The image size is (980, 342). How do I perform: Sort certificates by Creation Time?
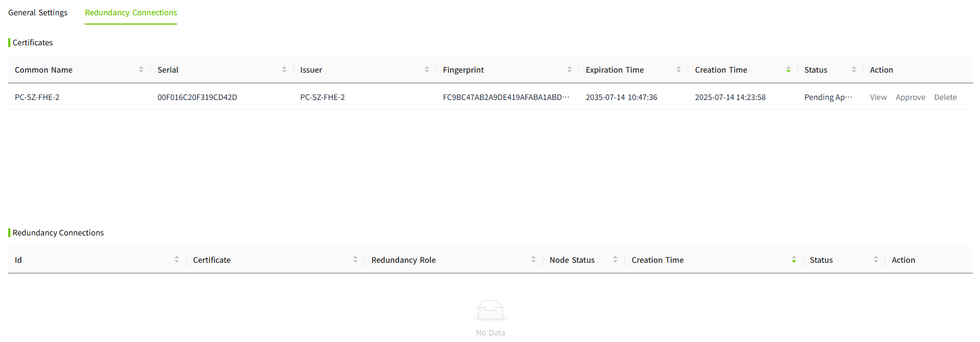pos(788,70)
